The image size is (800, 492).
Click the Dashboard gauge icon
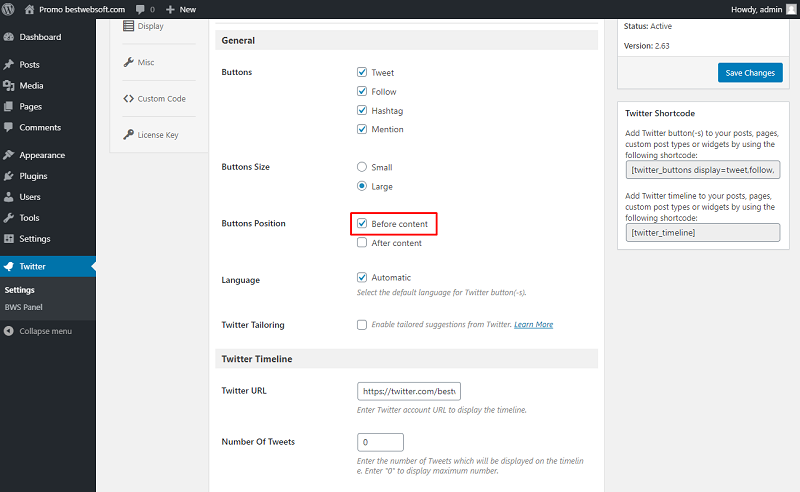(9, 37)
